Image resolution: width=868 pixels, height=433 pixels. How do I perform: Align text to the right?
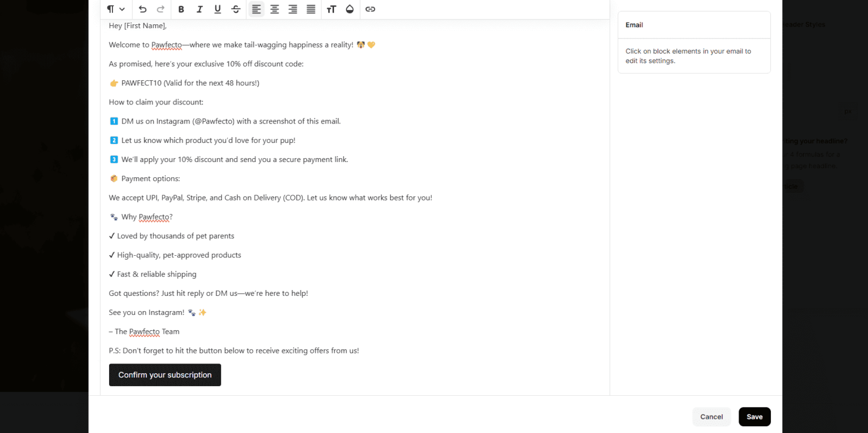[293, 9]
